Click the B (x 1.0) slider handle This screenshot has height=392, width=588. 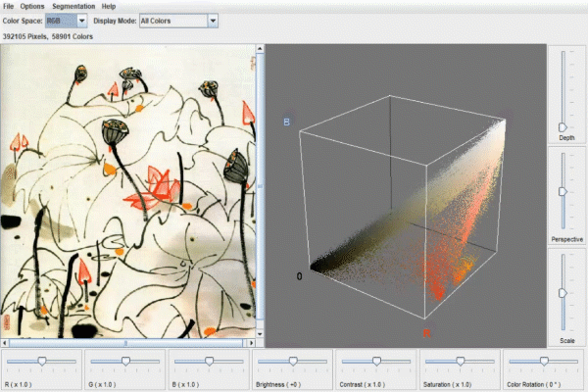(210, 361)
